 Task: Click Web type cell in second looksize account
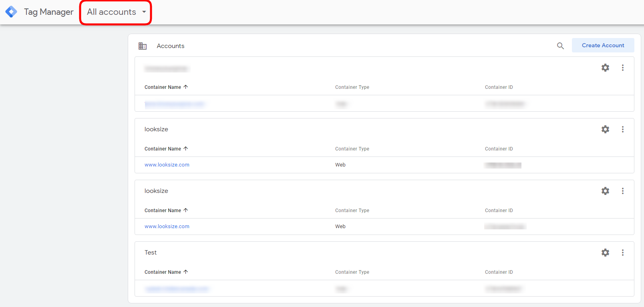click(x=340, y=227)
